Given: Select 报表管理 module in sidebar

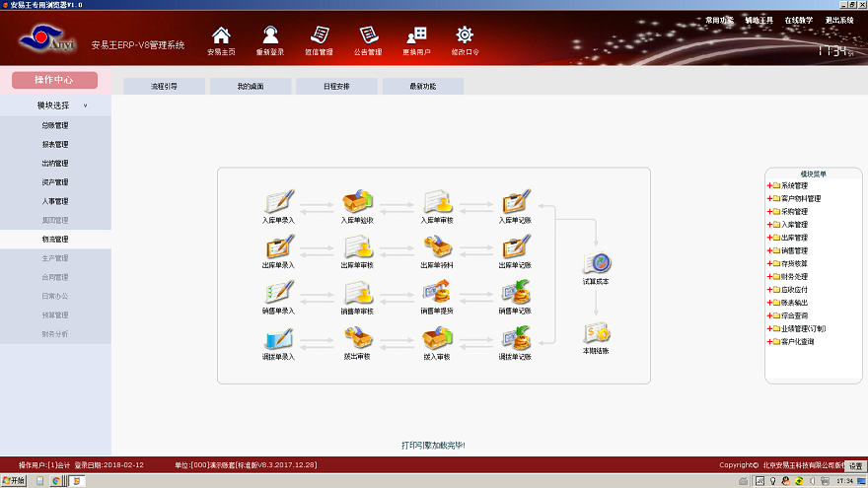Looking at the screenshot, I should (x=55, y=144).
